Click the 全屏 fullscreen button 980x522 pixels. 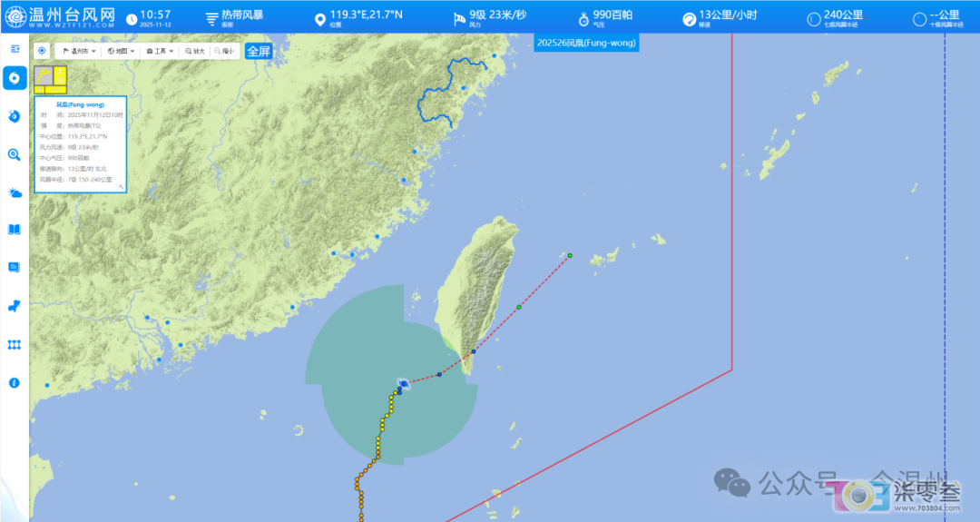[x=259, y=51]
